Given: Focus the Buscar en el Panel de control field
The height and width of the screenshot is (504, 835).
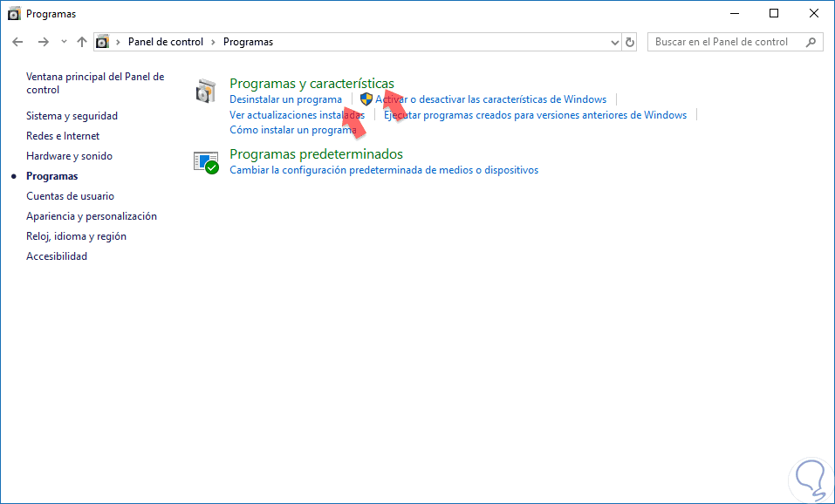Looking at the screenshot, I should 736,42.
